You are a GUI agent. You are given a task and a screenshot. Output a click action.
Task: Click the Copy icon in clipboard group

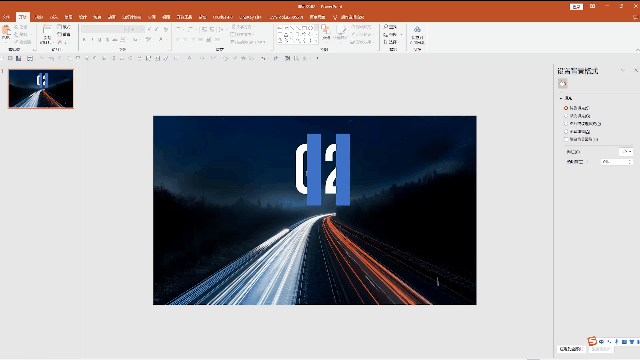(x=16, y=34)
